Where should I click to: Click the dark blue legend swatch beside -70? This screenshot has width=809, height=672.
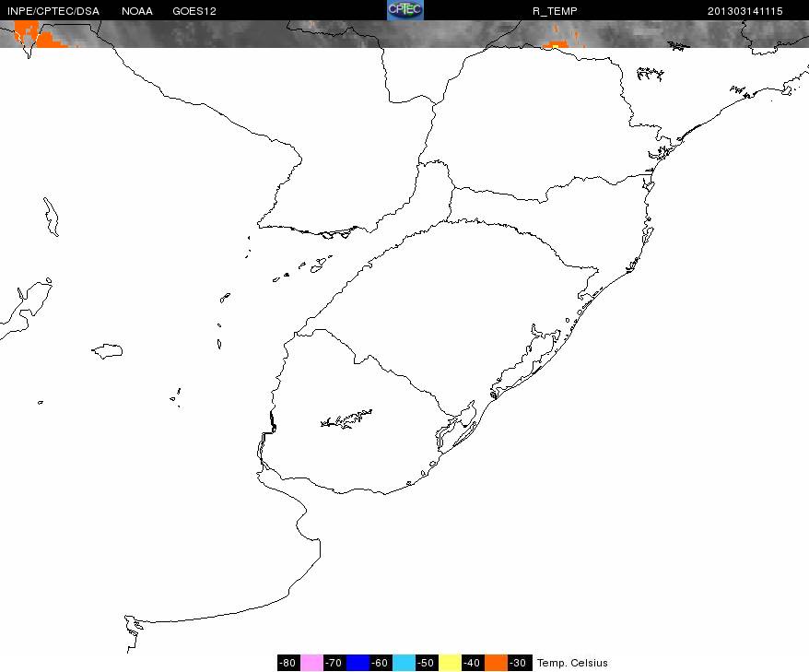coord(358,663)
